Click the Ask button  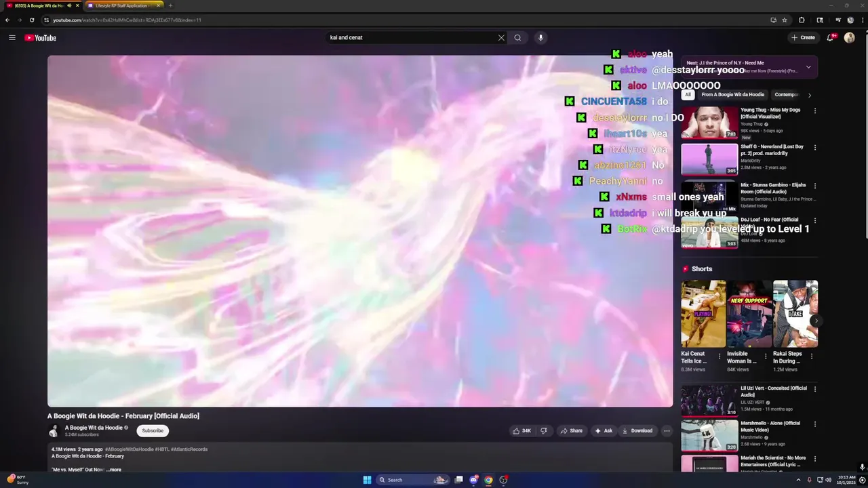pos(604,430)
